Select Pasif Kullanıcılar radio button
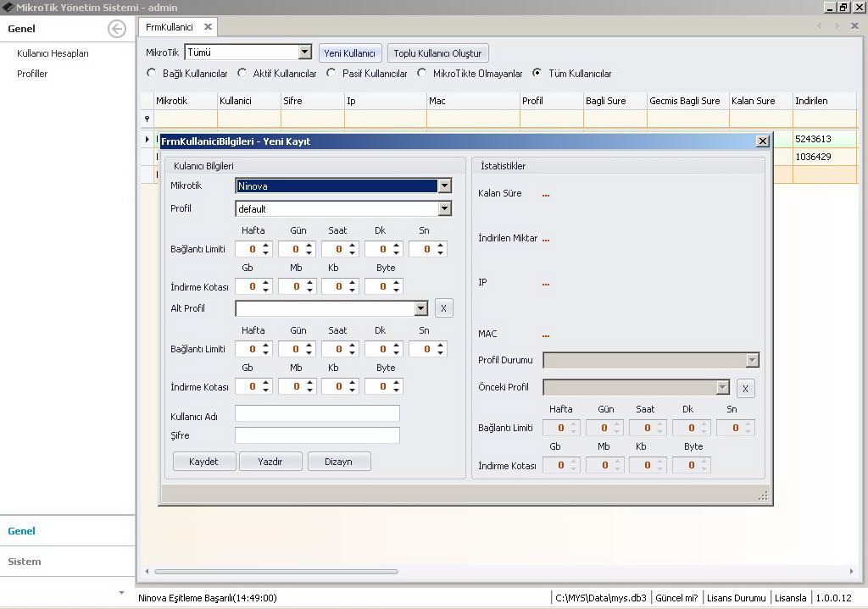Image resolution: width=868 pixels, height=609 pixels. tap(331, 73)
